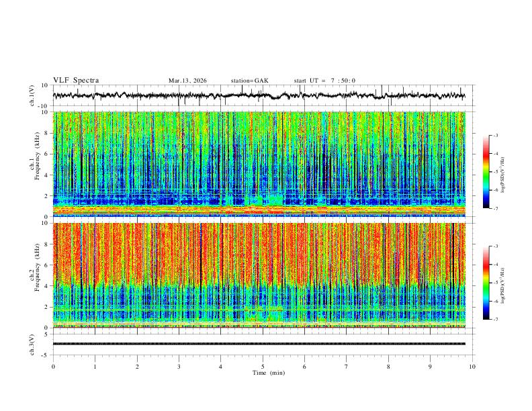Click the ch.1 color bar's log(PSD) label
The height and width of the screenshot is (411, 532).
point(503,175)
